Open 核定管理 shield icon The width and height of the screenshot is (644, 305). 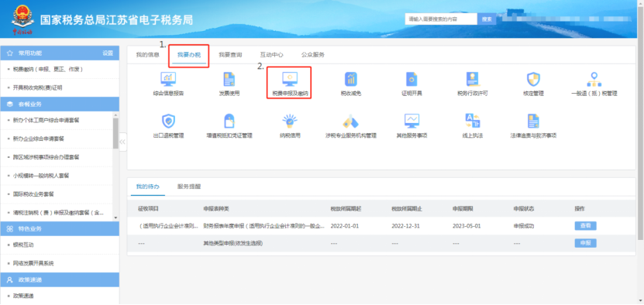[533, 78]
